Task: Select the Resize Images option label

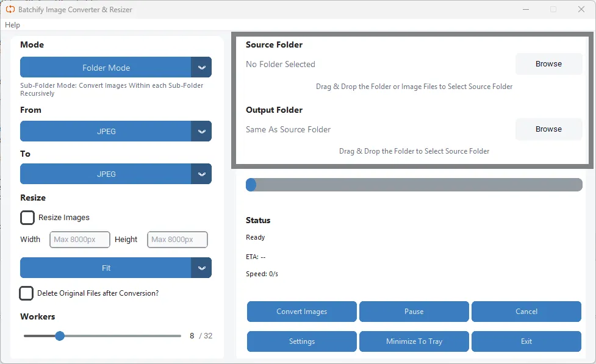Action: (x=63, y=217)
